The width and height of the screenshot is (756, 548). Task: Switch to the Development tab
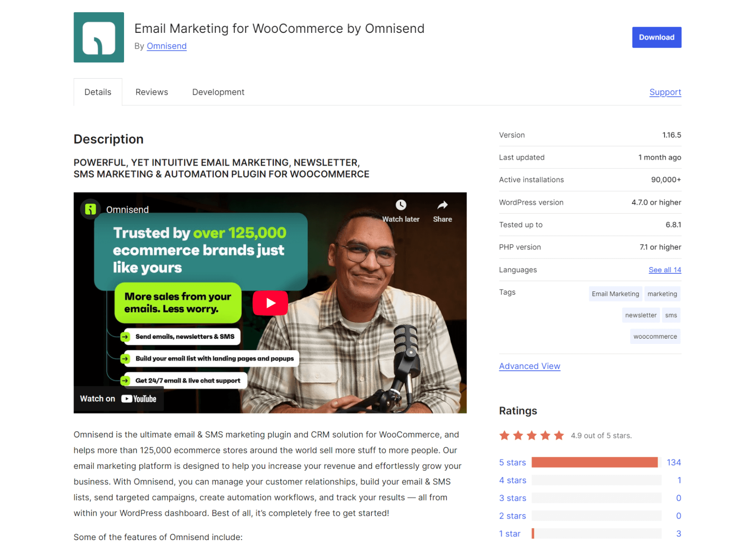(x=218, y=92)
